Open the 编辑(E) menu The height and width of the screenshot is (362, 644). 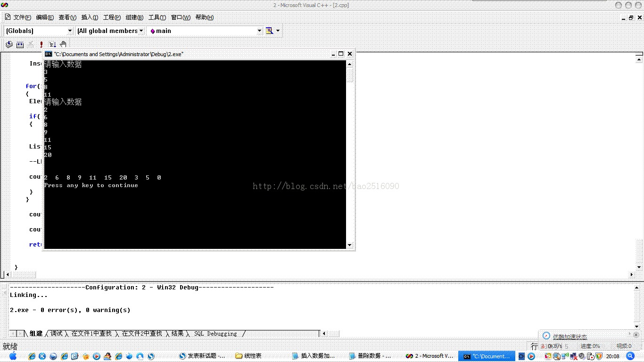45,17
